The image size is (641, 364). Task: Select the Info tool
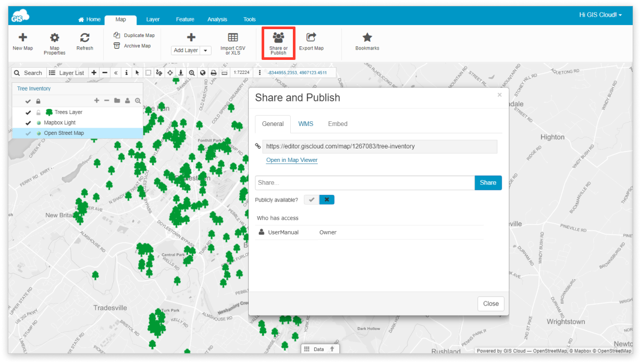(x=127, y=73)
